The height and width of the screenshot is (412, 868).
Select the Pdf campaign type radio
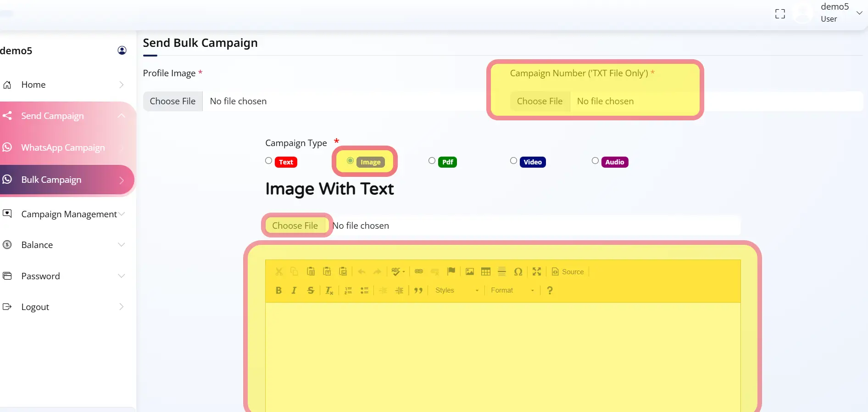[432, 161]
